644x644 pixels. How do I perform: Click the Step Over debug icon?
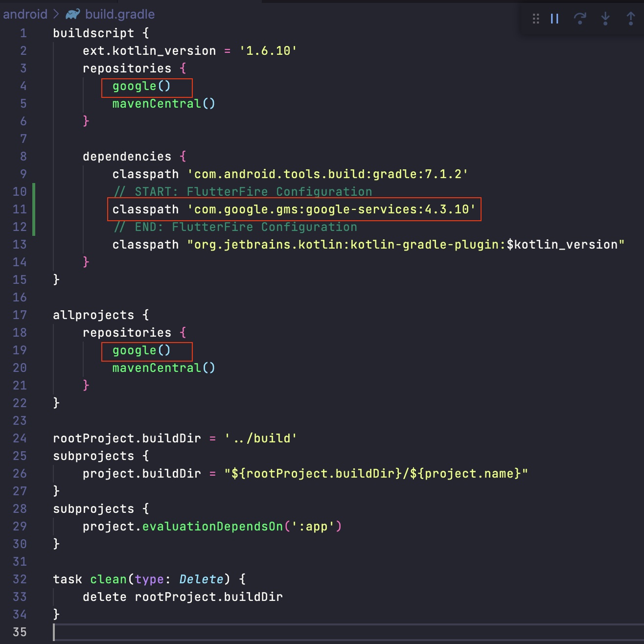pyautogui.click(x=580, y=19)
